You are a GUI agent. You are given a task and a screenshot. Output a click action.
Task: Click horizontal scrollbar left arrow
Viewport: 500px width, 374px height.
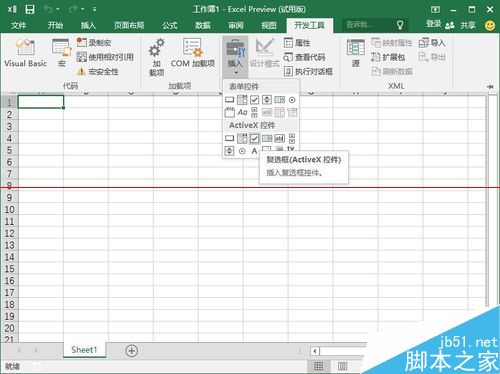315,351
